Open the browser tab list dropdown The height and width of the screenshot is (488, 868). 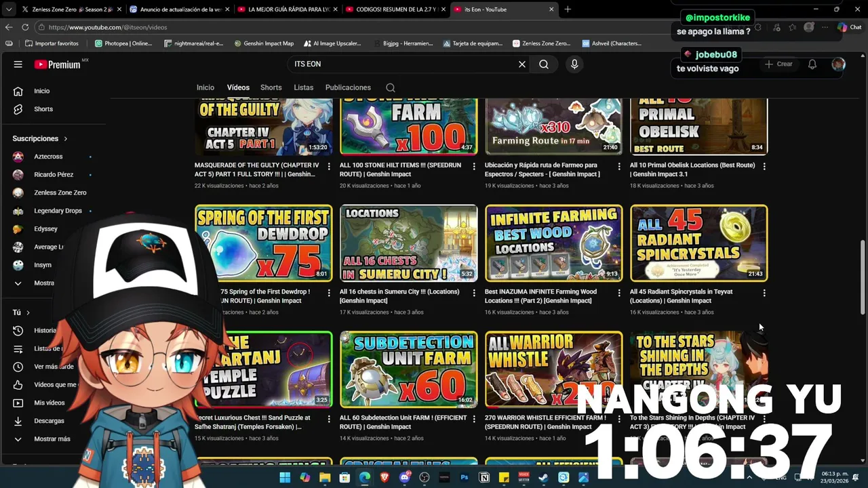click(x=8, y=9)
